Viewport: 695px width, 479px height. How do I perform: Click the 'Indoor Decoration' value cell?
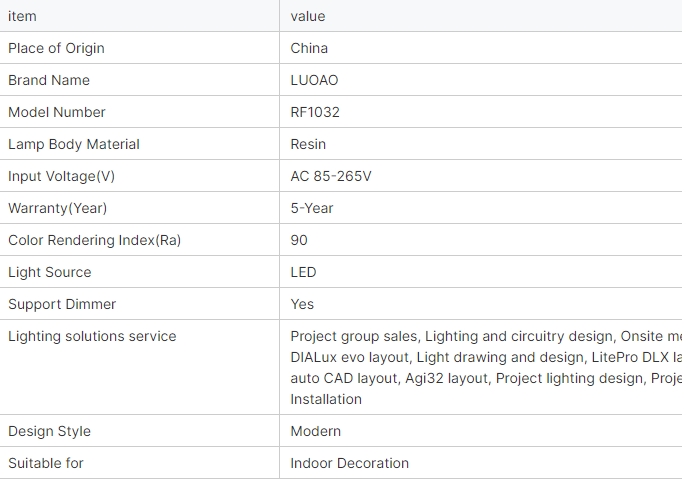(x=349, y=463)
